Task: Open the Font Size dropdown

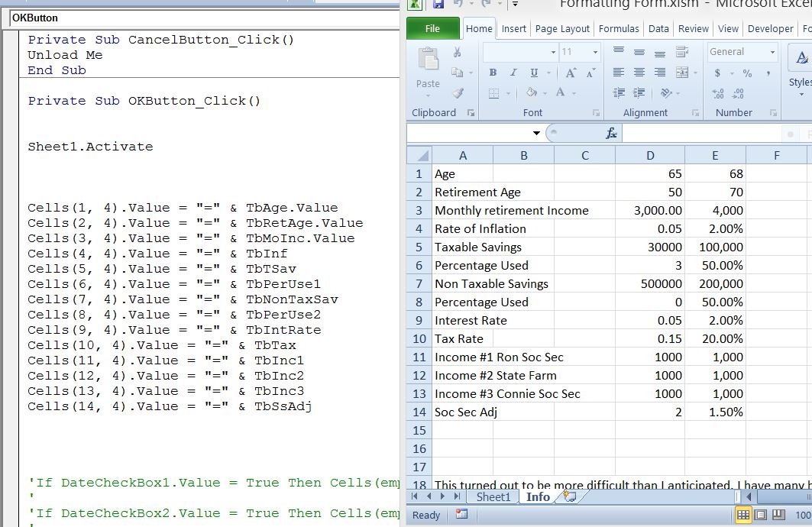Action: pyautogui.click(x=594, y=51)
